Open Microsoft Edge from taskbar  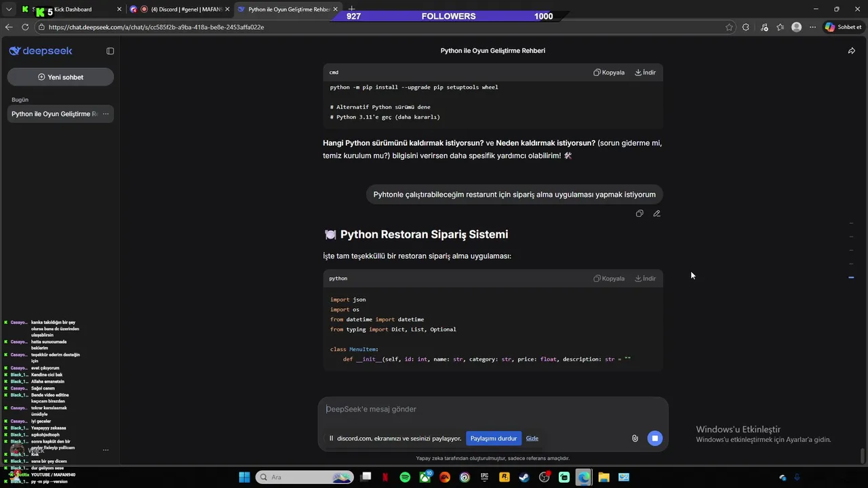click(x=583, y=477)
